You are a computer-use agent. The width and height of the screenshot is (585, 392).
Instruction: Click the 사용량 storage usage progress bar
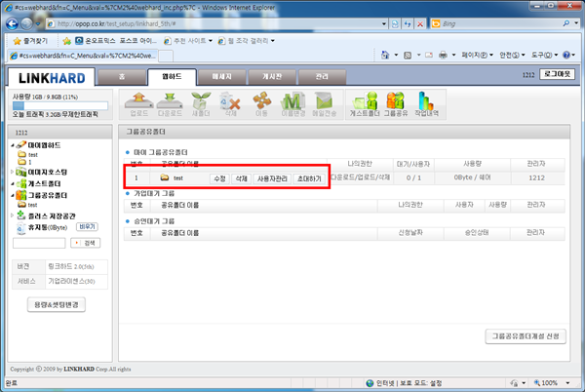(x=60, y=106)
